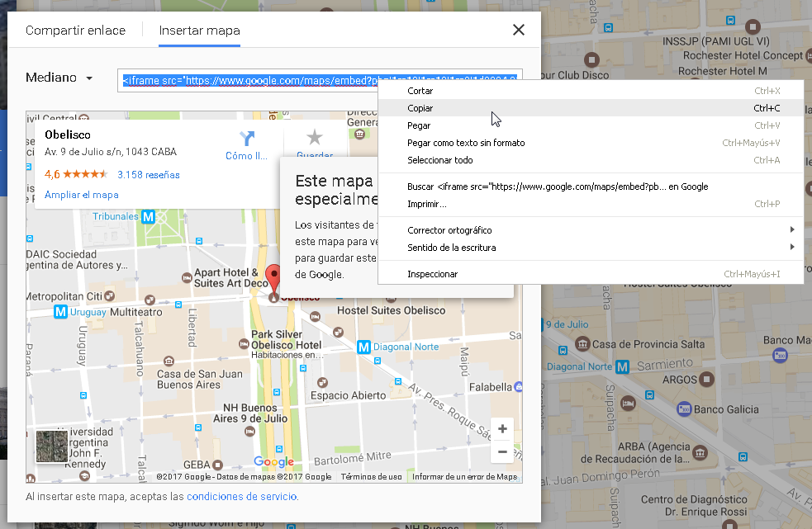Choose Imprimir from context menu

(591, 204)
